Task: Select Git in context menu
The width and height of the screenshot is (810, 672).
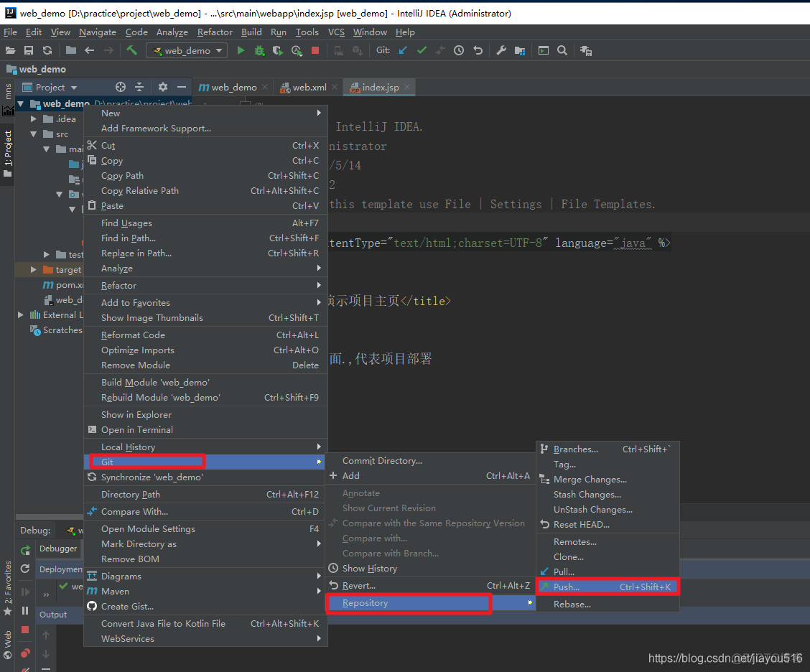Action: click(205, 462)
